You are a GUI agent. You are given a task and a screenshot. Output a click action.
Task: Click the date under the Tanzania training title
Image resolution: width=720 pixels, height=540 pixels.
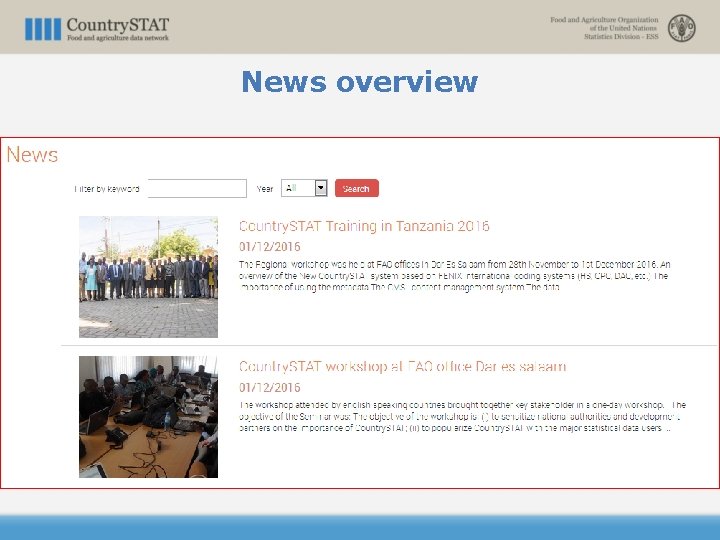[270, 247]
